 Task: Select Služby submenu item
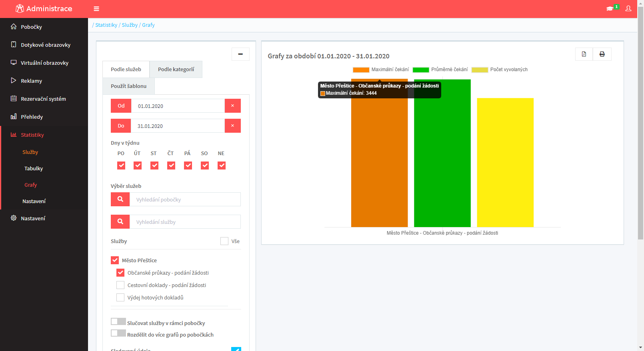click(30, 152)
